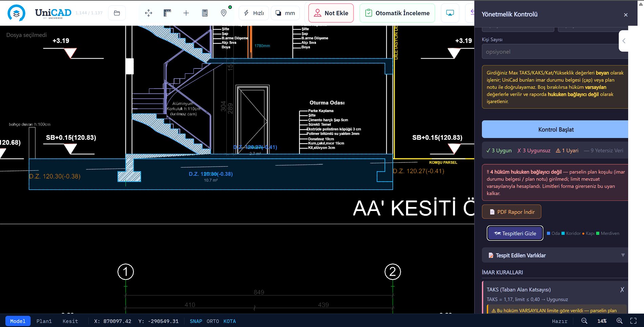Toggle fullscreen icon in status bar

[633, 321]
